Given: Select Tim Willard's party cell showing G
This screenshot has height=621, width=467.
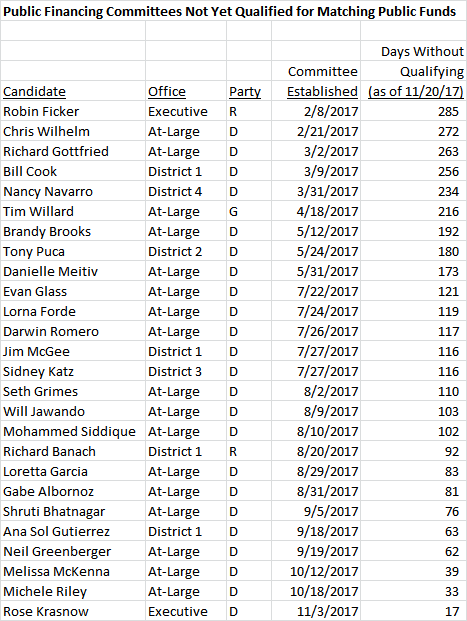Looking at the screenshot, I should point(249,211).
